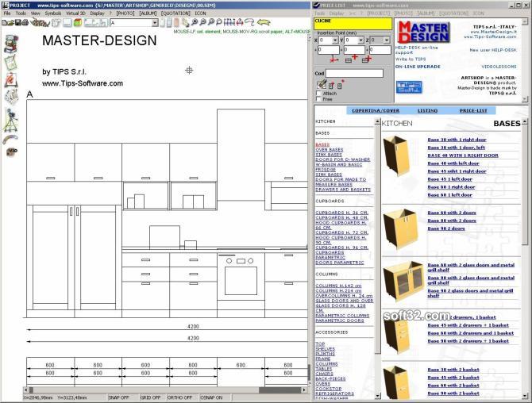The width and height of the screenshot is (532, 403).
Task: Click the blue TIPS logo image
Action: (x=409, y=87)
